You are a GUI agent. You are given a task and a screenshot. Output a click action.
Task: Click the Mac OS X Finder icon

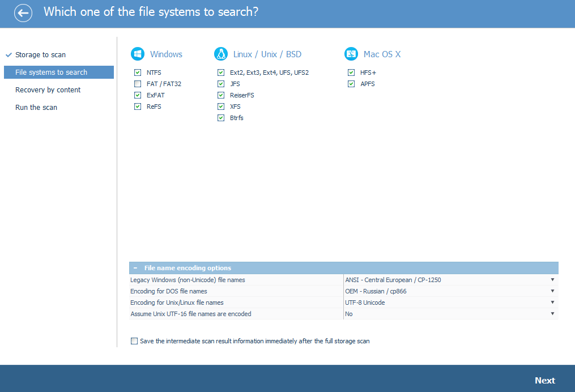pos(351,54)
